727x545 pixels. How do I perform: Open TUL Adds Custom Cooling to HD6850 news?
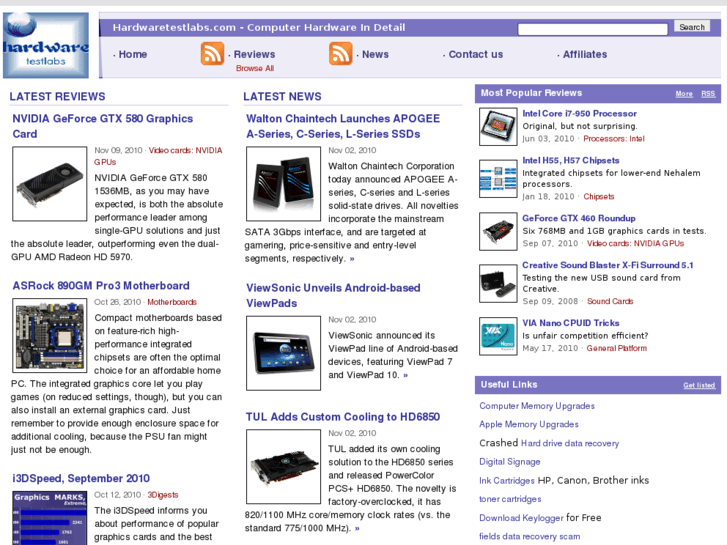point(343,417)
